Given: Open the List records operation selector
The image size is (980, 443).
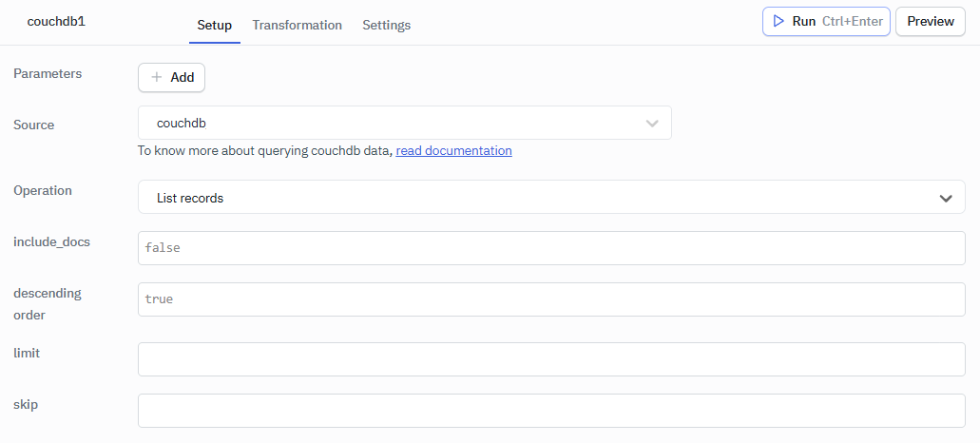Looking at the screenshot, I should coord(532,198).
